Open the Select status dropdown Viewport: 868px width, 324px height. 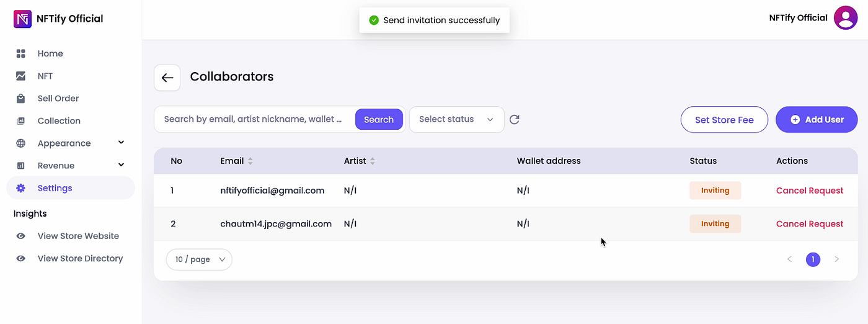click(x=456, y=119)
